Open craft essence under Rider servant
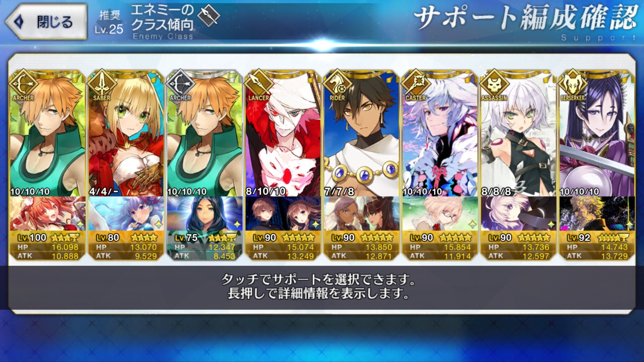 coord(361,213)
